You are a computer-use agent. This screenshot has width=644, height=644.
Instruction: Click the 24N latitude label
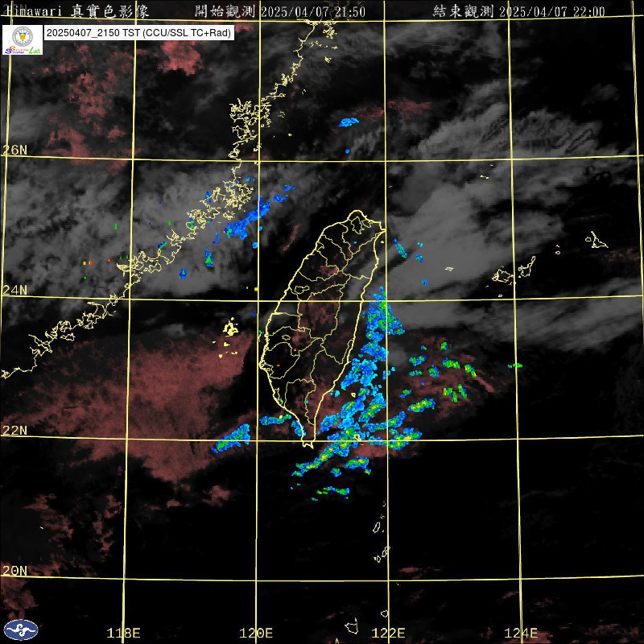click(x=14, y=290)
